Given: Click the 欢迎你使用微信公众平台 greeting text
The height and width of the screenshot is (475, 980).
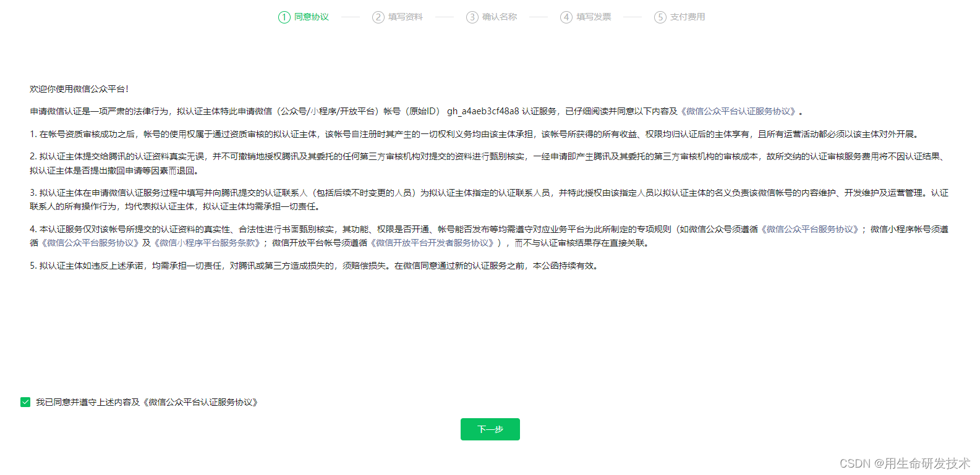Looking at the screenshot, I should (x=79, y=89).
